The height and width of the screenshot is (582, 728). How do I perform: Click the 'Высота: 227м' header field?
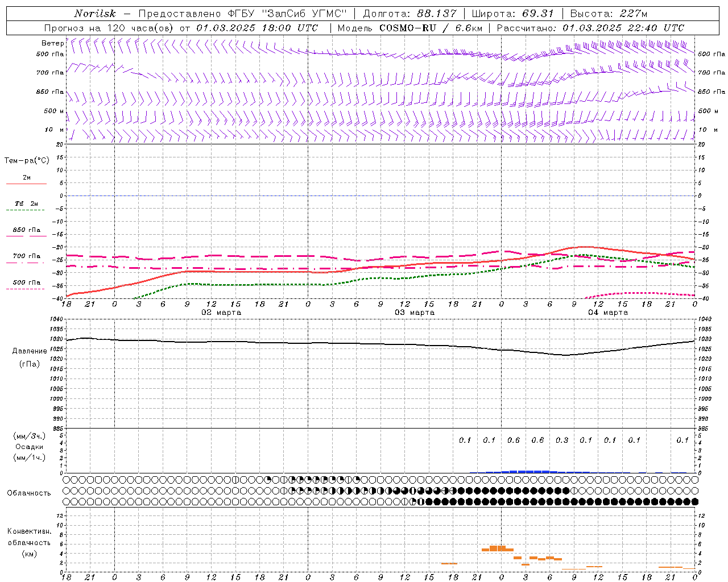tap(609, 14)
